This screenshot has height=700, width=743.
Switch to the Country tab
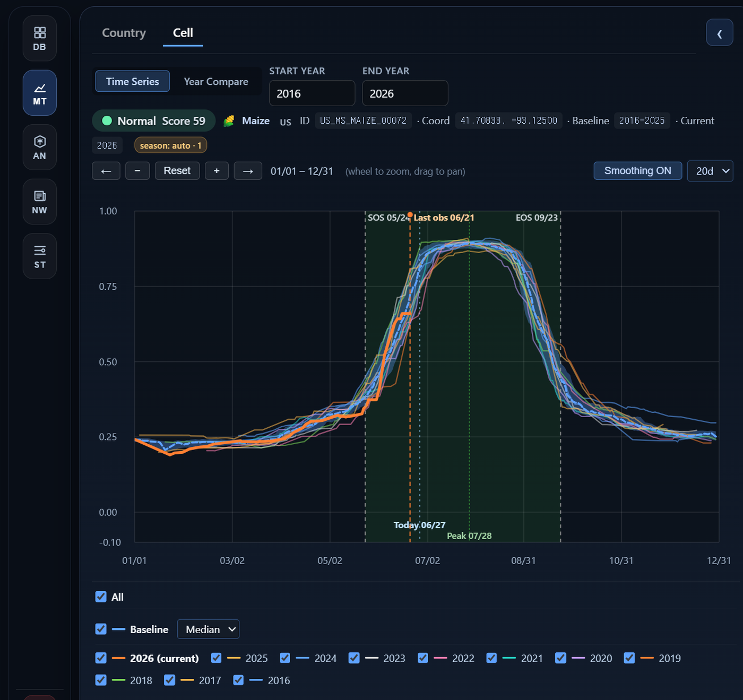[124, 33]
